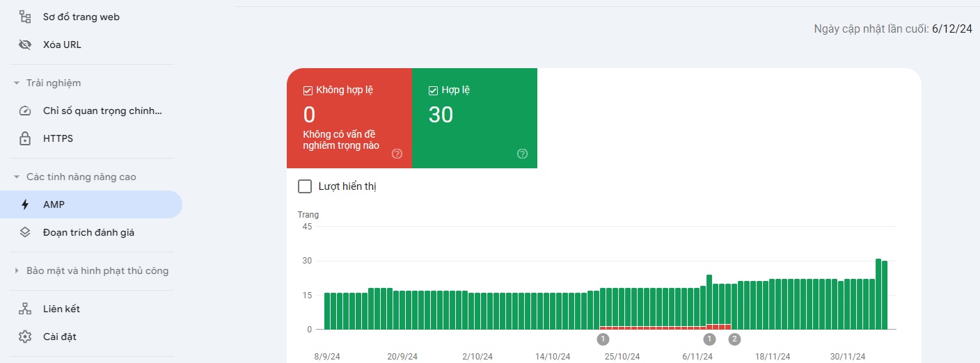The width and height of the screenshot is (980, 363).
Task: Click the '8/9/24' axis date label
Action: click(x=327, y=357)
